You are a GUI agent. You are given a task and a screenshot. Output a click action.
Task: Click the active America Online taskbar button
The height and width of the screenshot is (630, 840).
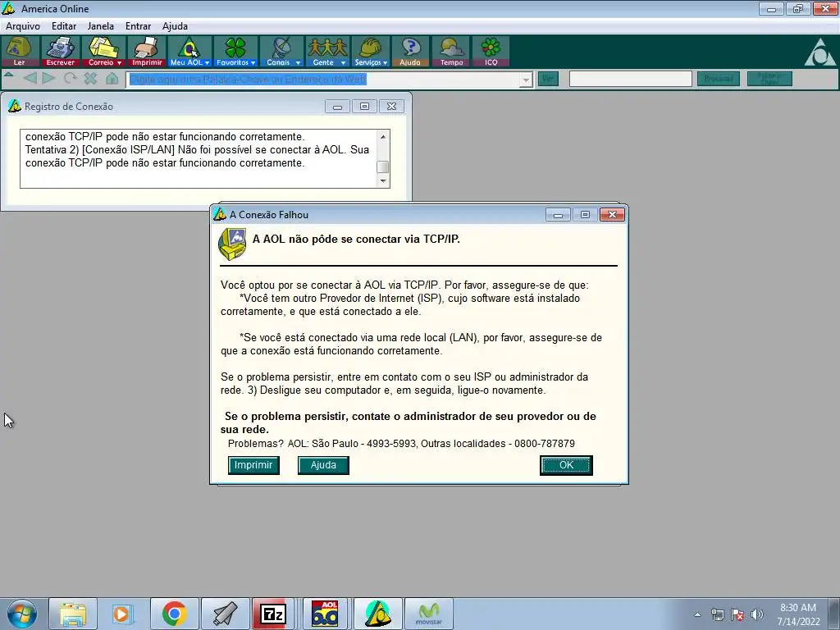(377, 614)
